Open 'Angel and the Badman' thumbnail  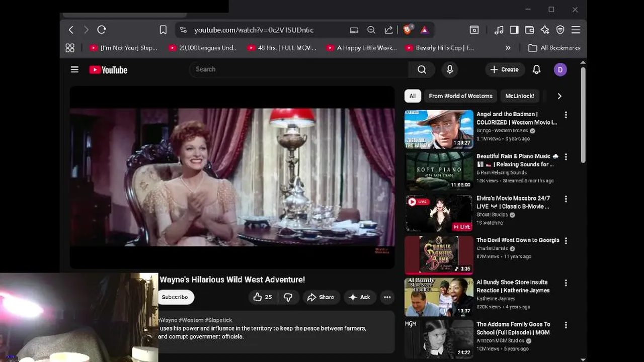click(x=439, y=129)
